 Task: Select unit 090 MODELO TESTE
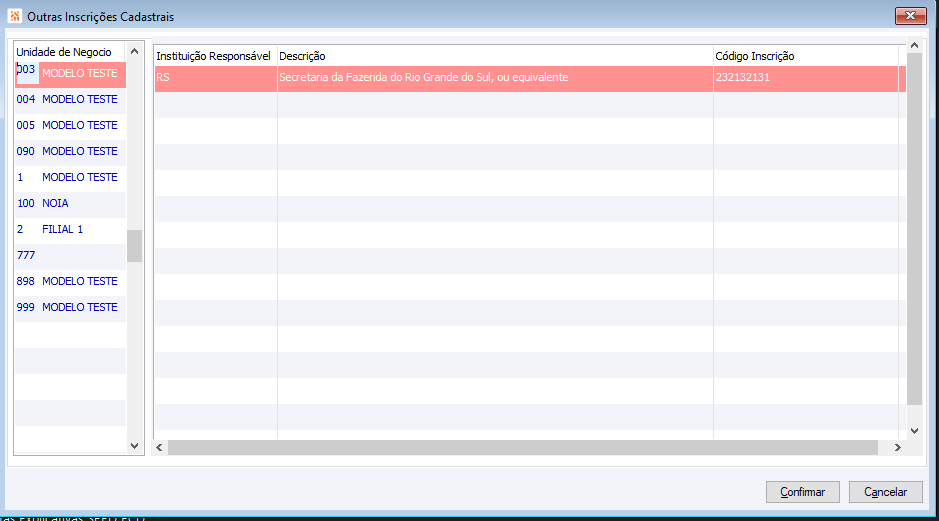(x=70, y=152)
